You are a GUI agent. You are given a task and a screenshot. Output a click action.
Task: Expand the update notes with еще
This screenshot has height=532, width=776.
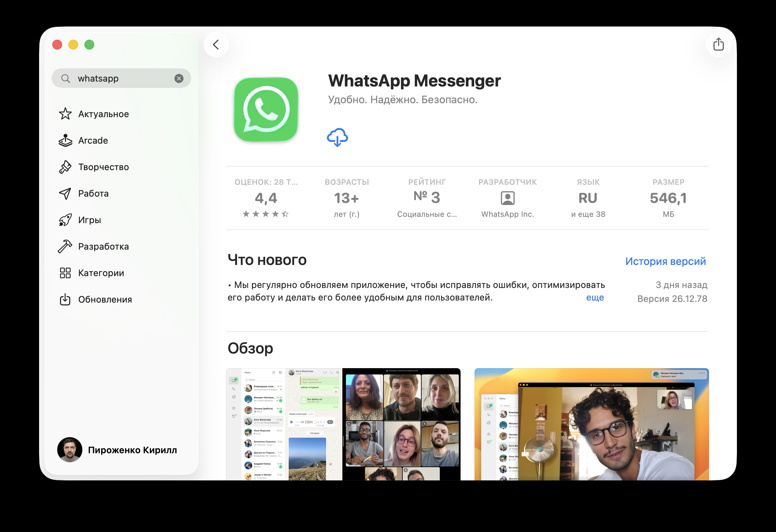pos(595,298)
